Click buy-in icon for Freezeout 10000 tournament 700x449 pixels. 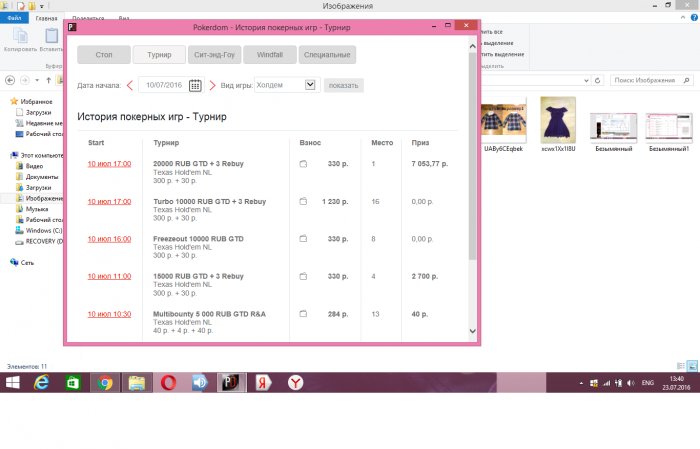coord(303,239)
